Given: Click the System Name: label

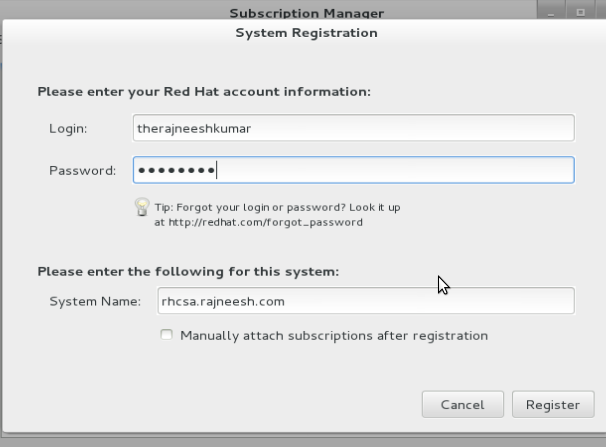Looking at the screenshot, I should 95,301.
